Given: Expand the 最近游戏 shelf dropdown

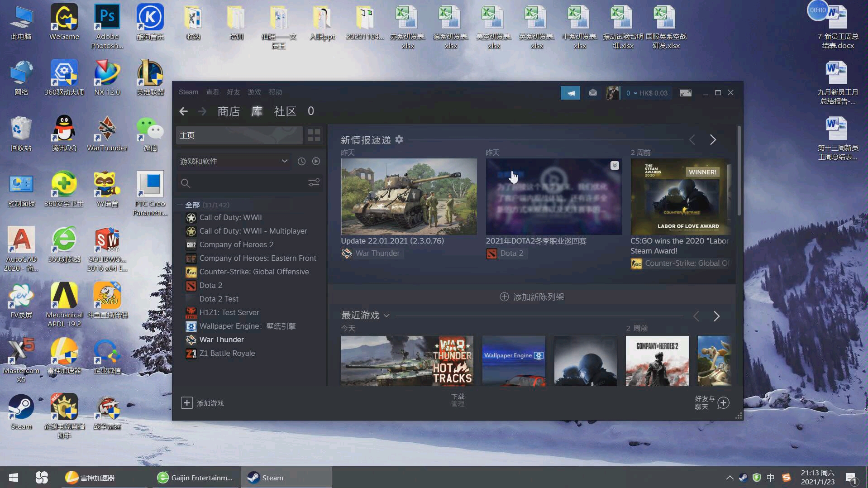Looking at the screenshot, I should [386, 316].
